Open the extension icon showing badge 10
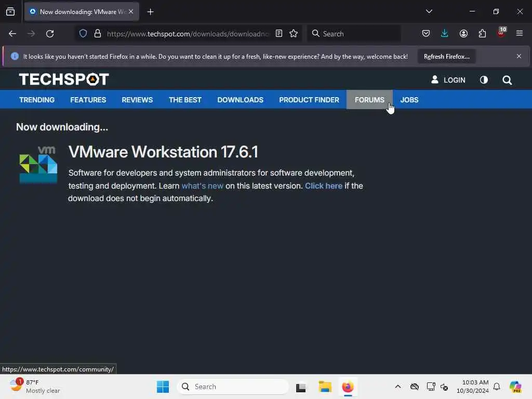 (x=501, y=33)
